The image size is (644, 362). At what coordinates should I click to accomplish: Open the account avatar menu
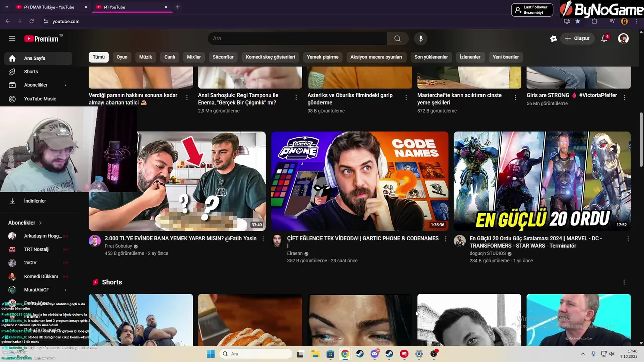[x=623, y=39]
